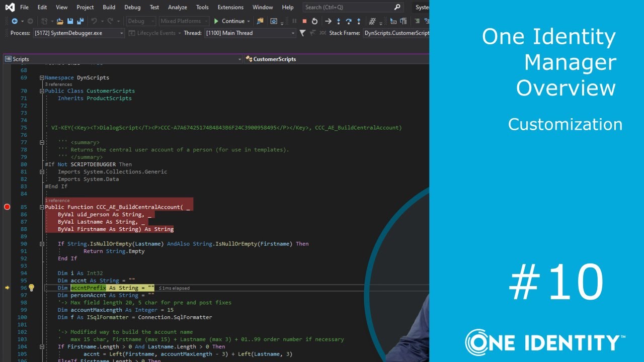Click the Step Into icon
This screenshot has width=644, height=362.
(x=338, y=21)
